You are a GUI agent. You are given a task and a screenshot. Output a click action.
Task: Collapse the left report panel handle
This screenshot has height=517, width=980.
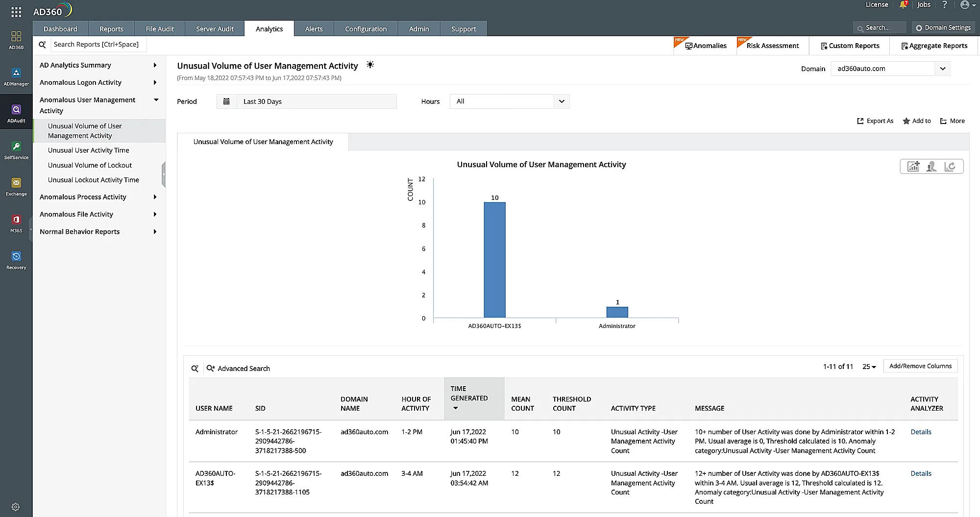click(164, 174)
